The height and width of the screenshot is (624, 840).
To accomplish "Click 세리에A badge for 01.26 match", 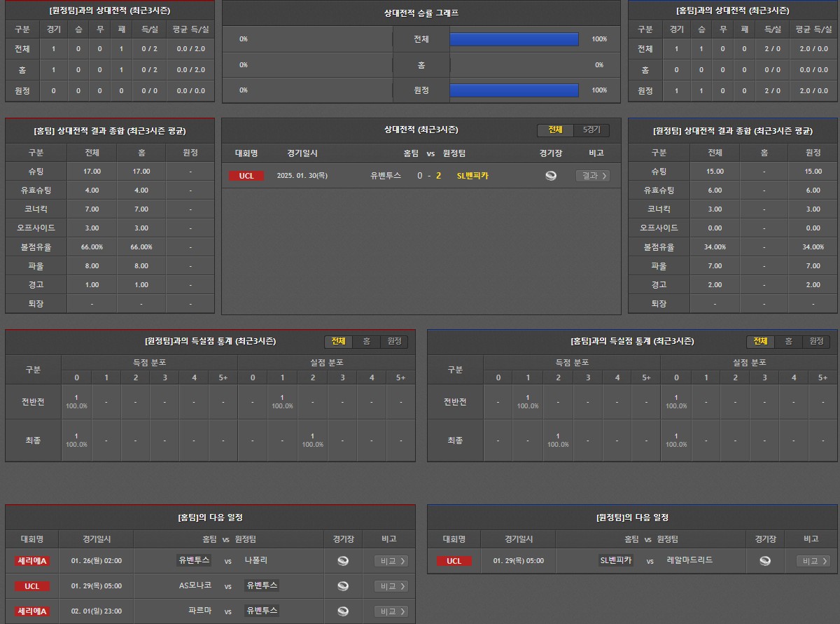I will click(x=32, y=561).
